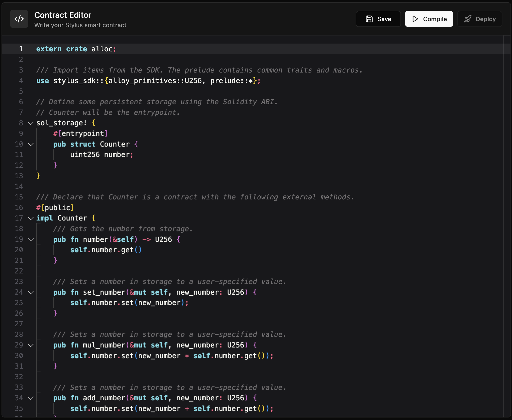
Task: Click the Deploy button label
Action: 486,19
